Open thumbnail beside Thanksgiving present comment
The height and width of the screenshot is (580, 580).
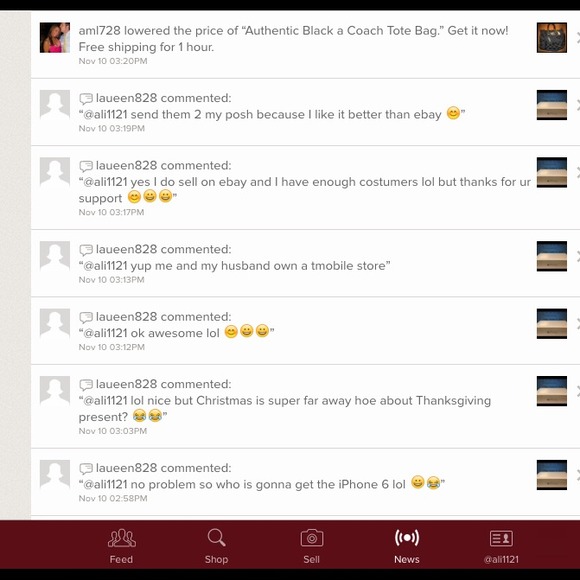point(552,391)
